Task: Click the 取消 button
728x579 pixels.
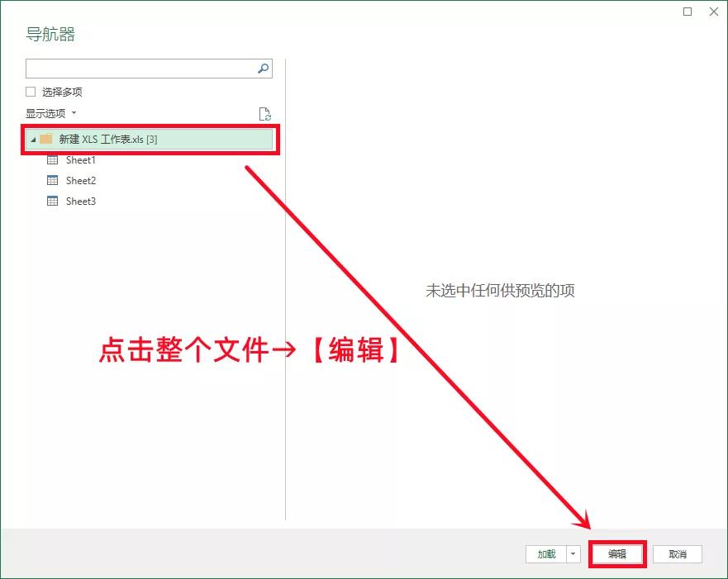Action: click(678, 554)
